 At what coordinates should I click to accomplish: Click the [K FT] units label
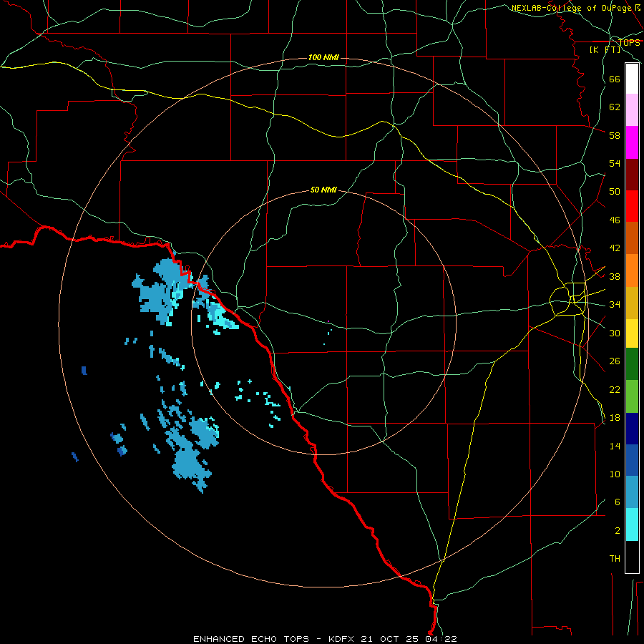pyautogui.click(x=605, y=49)
